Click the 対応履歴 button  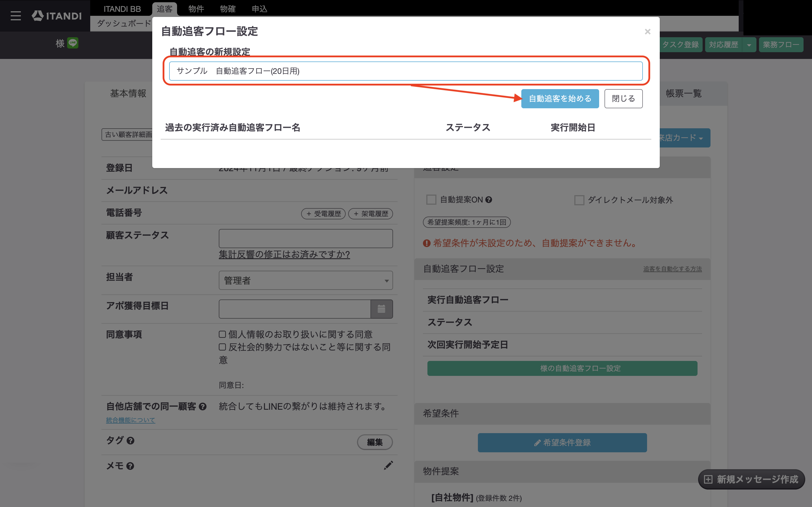pos(723,45)
